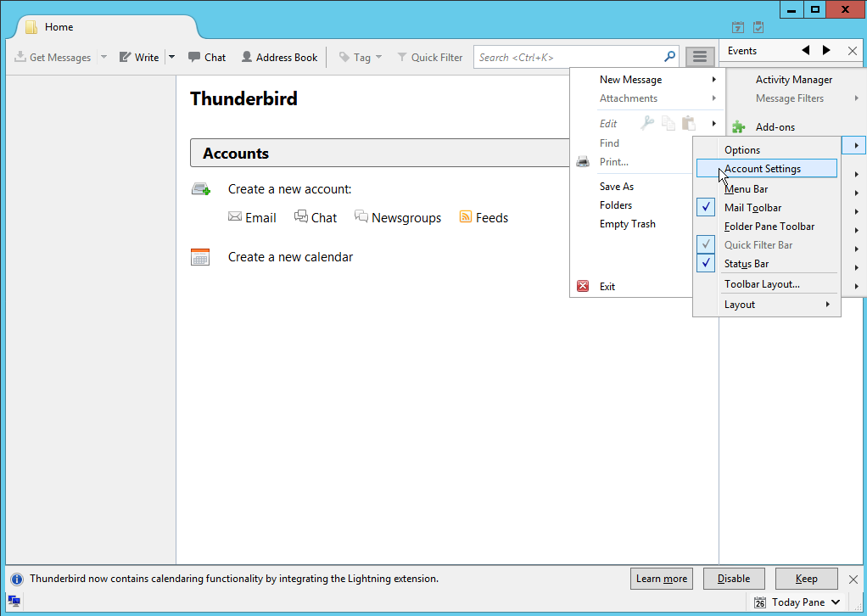The width and height of the screenshot is (867, 616).
Task: Click the new calendar icon
Action: (200, 257)
